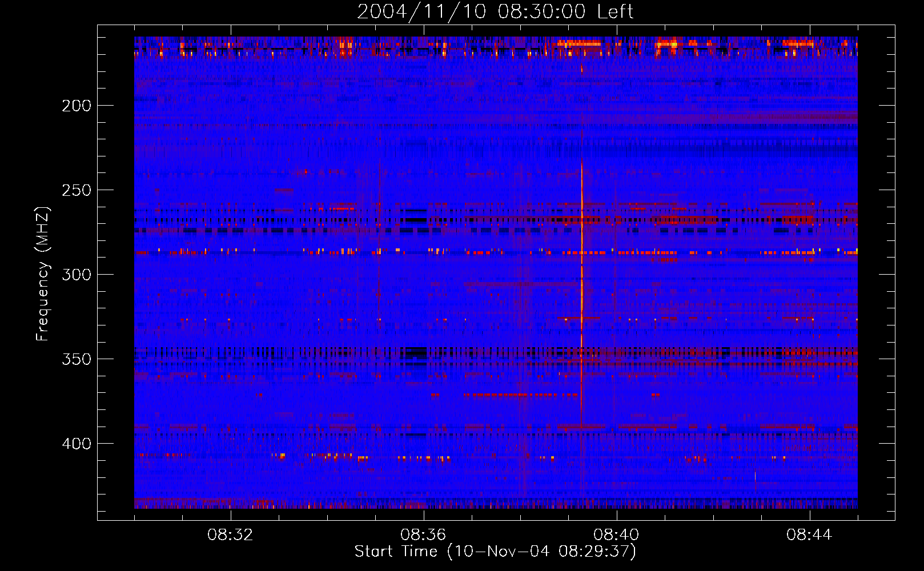Click the "Start Time (10-Nov-04 08:29:37)" label

(x=495, y=552)
